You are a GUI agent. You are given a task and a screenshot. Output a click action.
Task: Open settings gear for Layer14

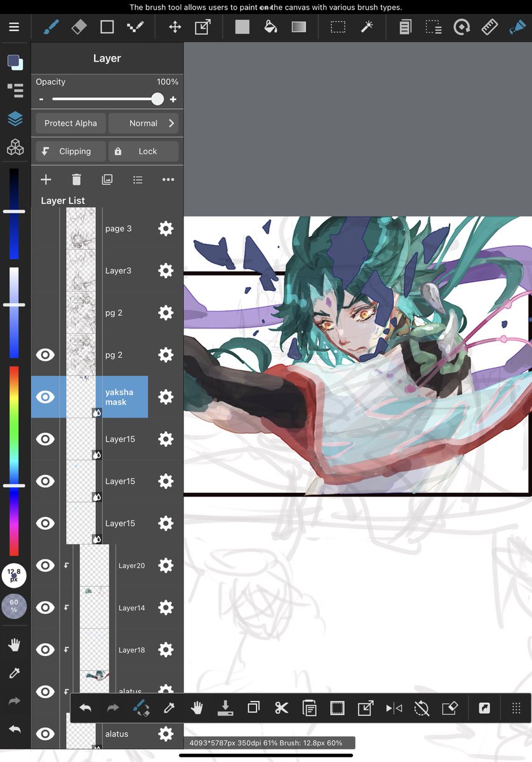(x=166, y=608)
